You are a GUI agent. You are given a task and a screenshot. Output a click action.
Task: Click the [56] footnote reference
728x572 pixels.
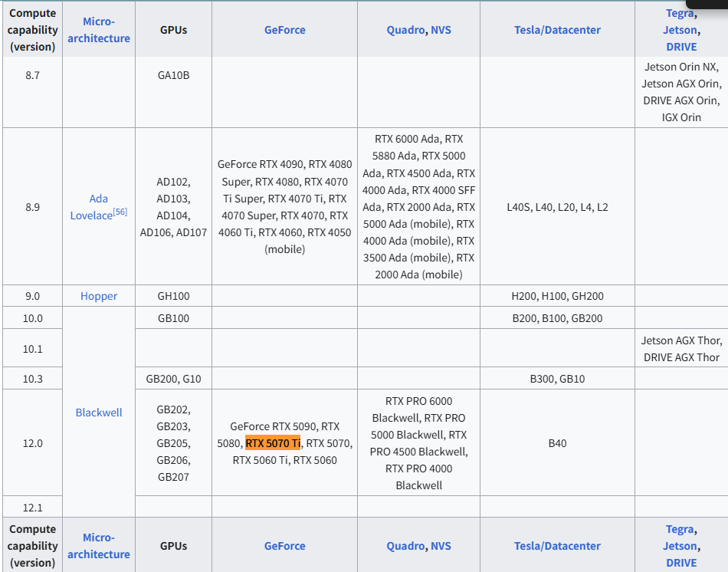[x=120, y=211]
